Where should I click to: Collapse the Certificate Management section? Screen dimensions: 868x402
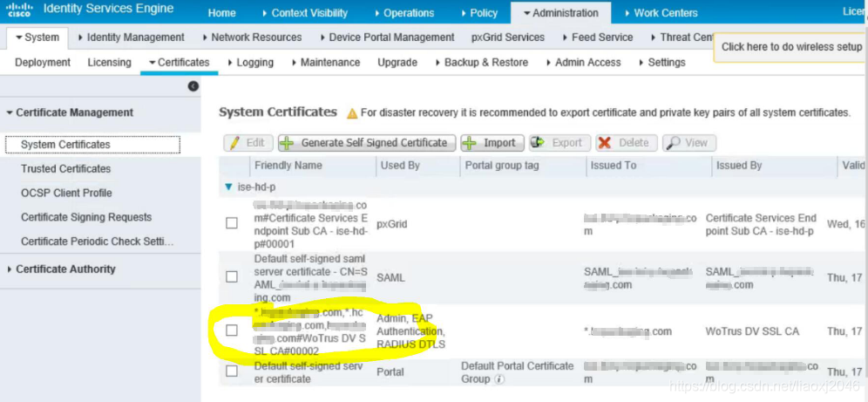(9, 113)
